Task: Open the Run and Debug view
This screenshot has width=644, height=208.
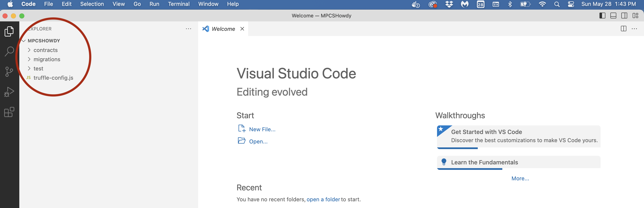Action: point(9,92)
